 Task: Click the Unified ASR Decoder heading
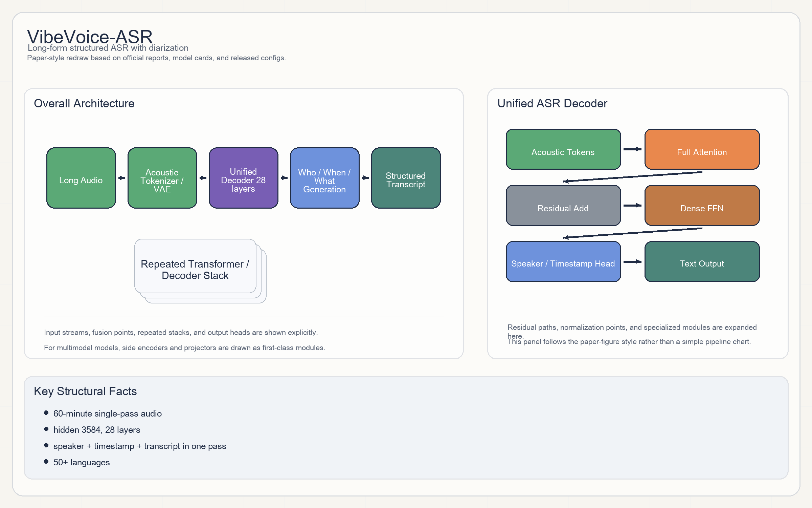pos(552,103)
